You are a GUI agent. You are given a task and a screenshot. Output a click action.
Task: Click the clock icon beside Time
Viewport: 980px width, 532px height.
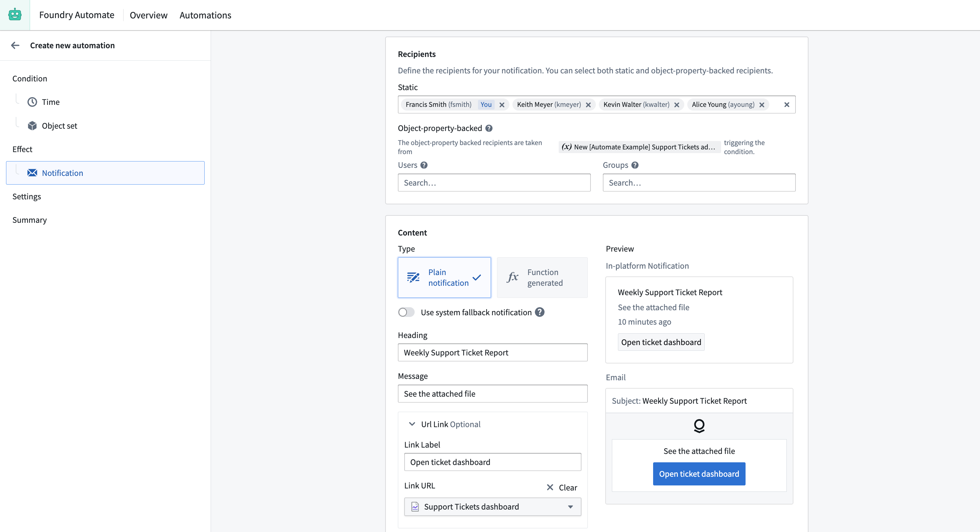tap(32, 102)
